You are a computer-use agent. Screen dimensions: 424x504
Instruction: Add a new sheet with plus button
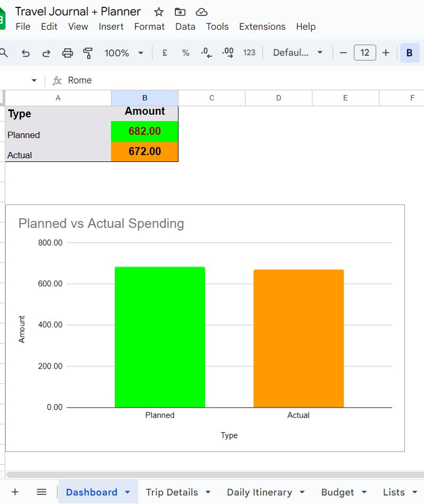coord(15,492)
